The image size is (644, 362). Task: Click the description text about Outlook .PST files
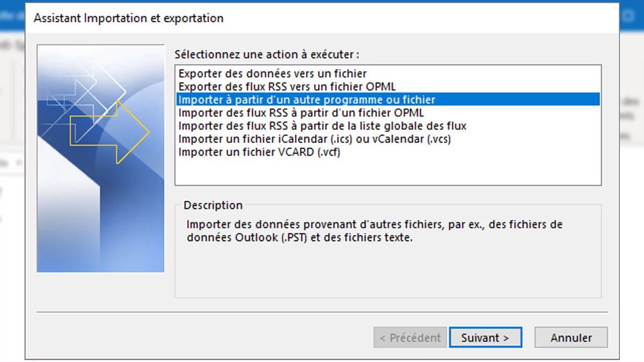[x=374, y=231]
